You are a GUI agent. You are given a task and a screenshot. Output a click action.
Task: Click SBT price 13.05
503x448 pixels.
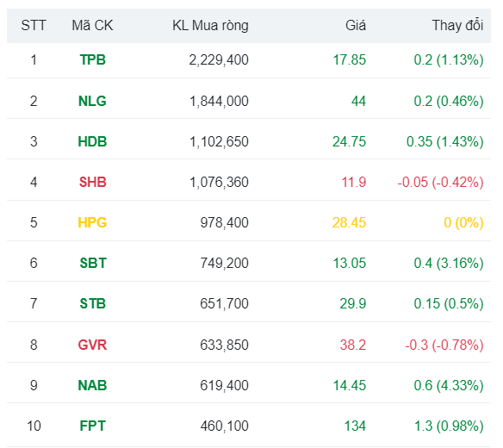pyautogui.click(x=350, y=263)
